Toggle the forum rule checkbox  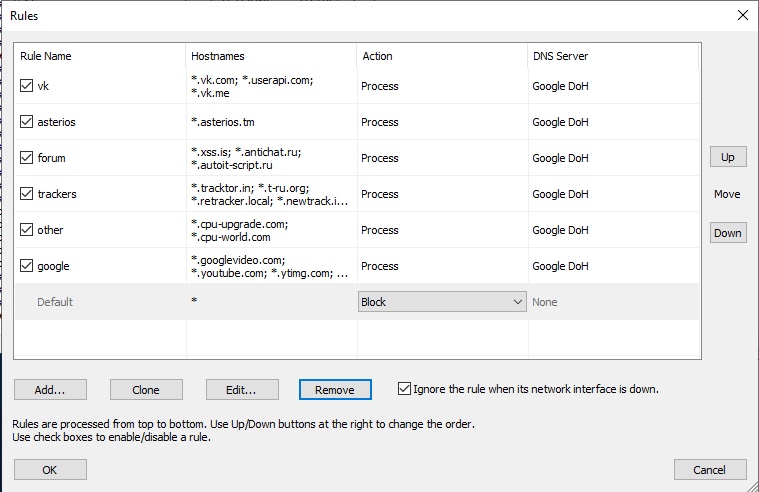[x=27, y=158]
